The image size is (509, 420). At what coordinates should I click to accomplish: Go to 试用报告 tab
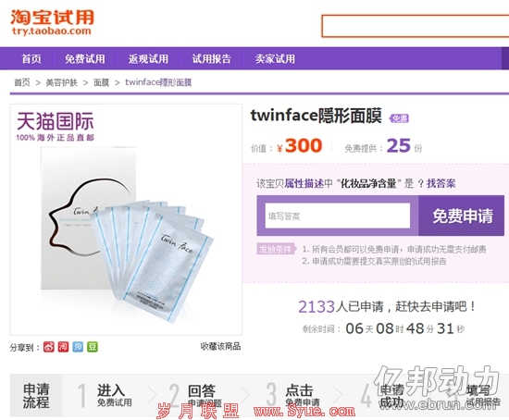pyautogui.click(x=212, y=59)
